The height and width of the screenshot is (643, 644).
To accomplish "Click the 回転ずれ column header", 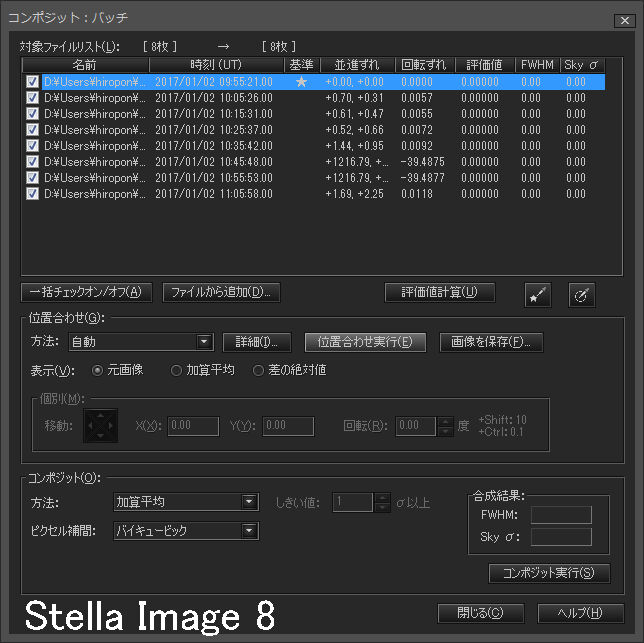I will point(425,65).
